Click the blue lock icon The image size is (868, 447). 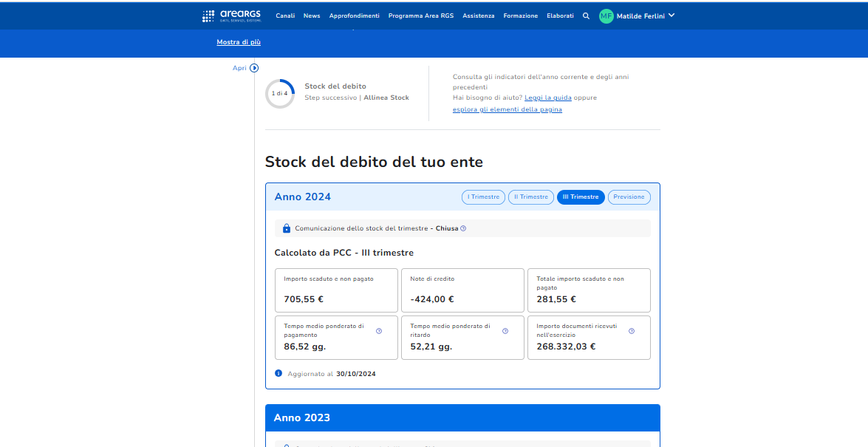pos(287,228)
